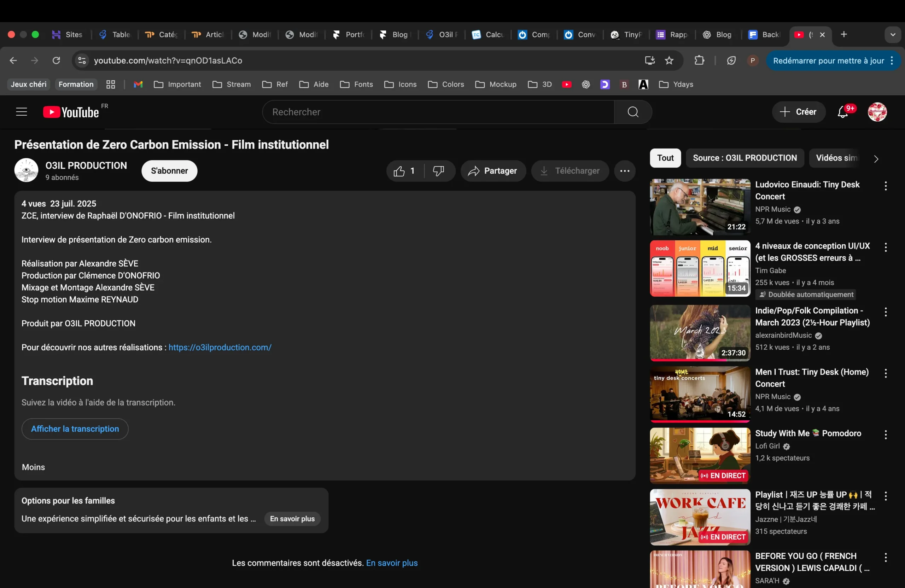Click the browser extensions puzzle icon
This screenshot has height=588, width=905.
[699, 60]
